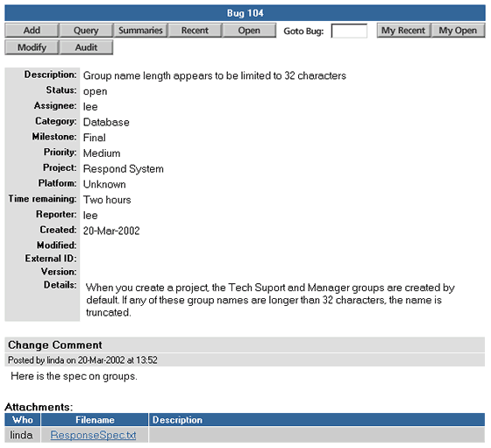Click the Add button
491x448 pixels.
[x=32, y=31]
